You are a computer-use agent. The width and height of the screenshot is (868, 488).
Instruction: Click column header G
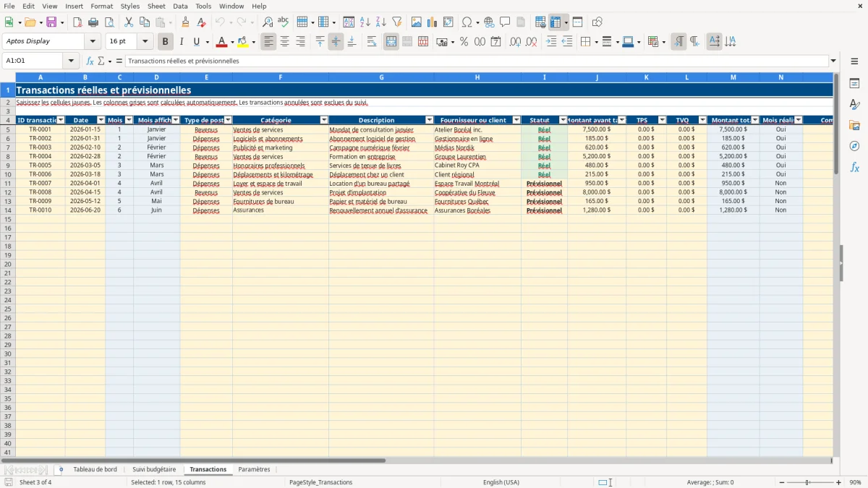[381, 77]
